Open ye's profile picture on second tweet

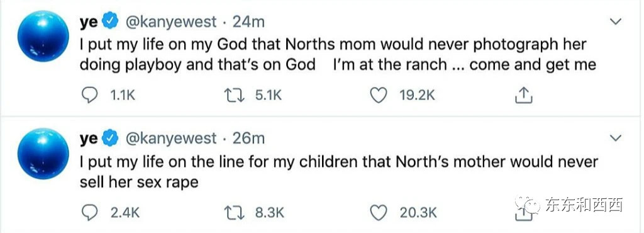point(43,153)
